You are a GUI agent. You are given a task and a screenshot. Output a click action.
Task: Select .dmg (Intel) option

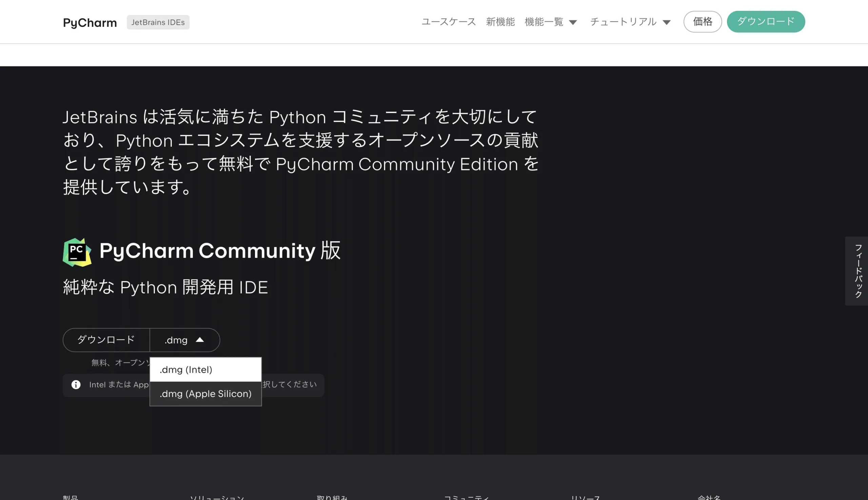pos(205,370)
